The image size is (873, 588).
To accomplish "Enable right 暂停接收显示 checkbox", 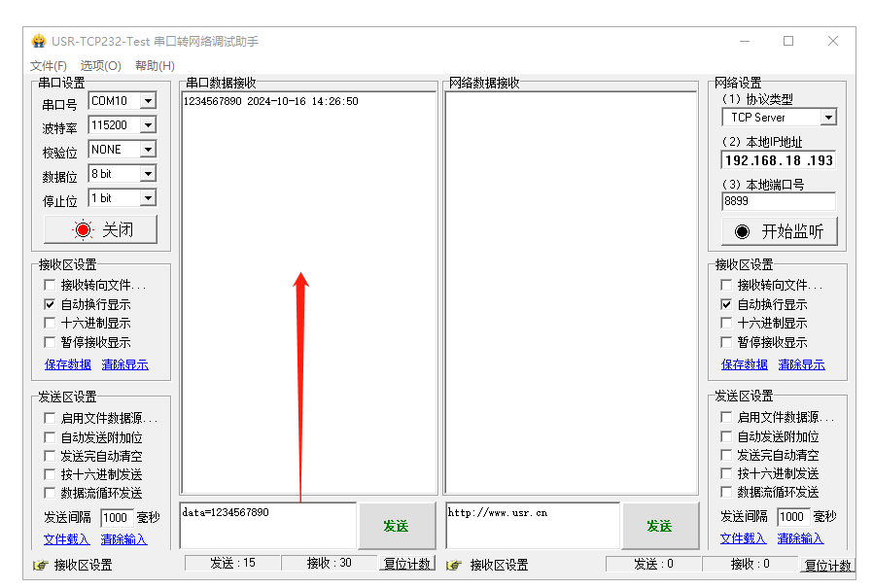I will tap(726, 342).
